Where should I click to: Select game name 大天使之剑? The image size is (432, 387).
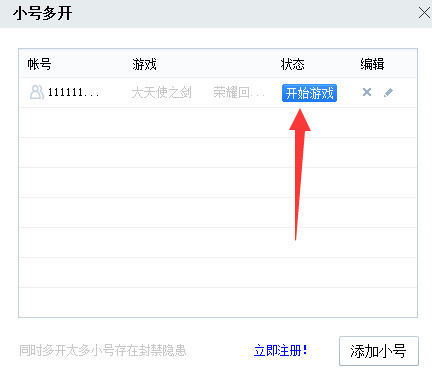(161, 92)
